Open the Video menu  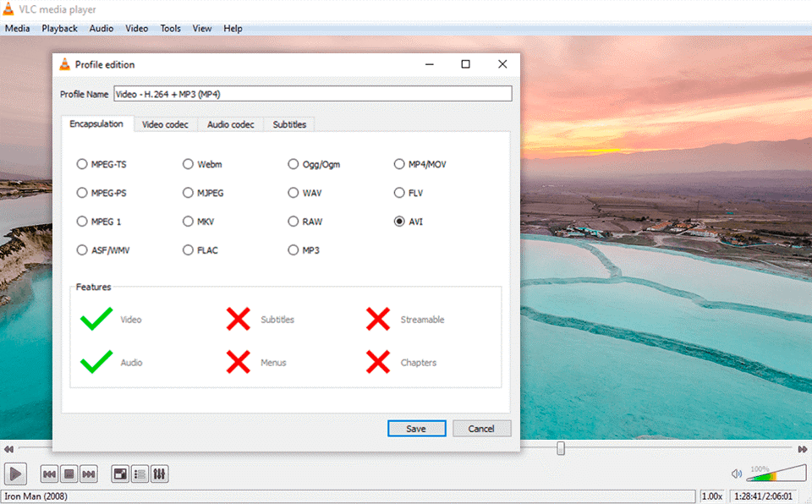(x=137, y=29)
